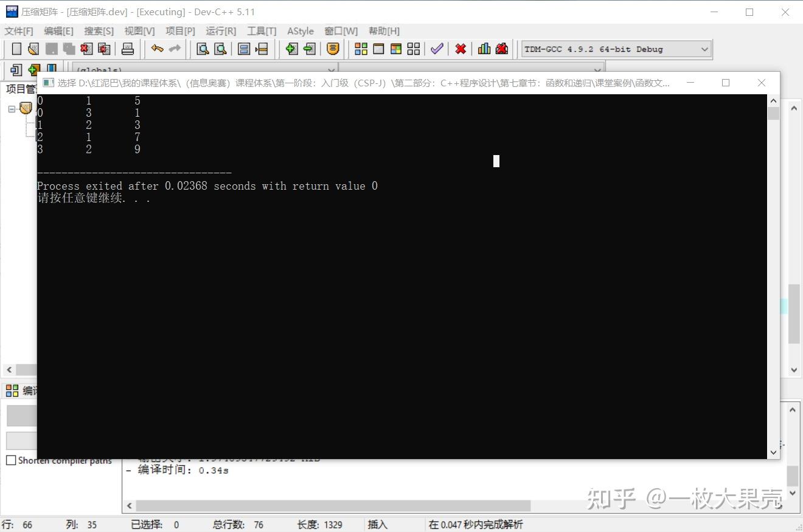Click compile log horizontal scrollbar thumb
The width and height of the screenshot is (803, 532).
(x=333, y=506)
